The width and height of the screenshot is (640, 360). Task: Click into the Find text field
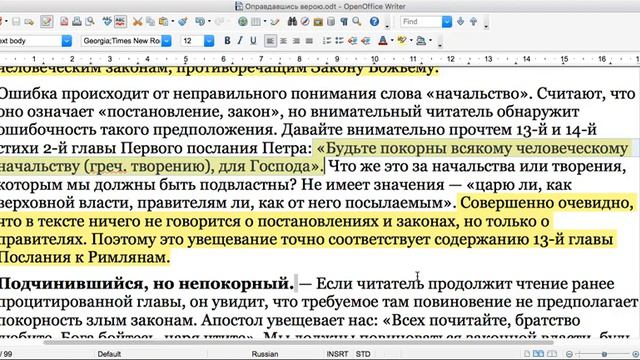421,22
